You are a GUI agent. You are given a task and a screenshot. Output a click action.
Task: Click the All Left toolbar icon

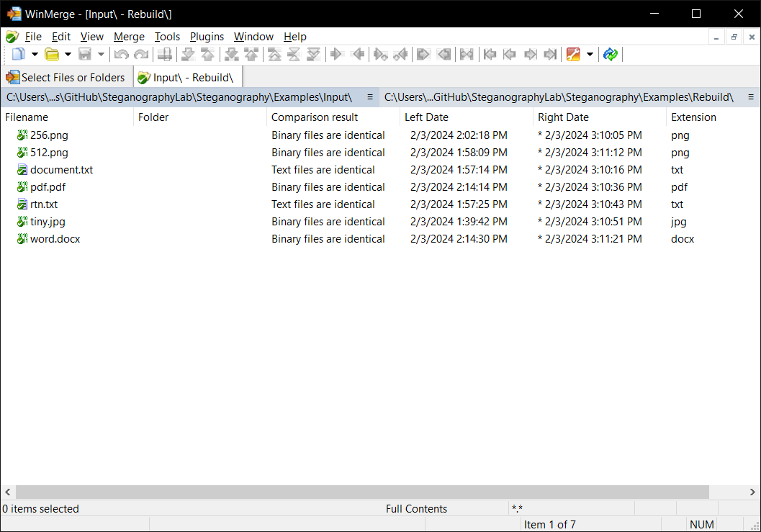pyautogui.click(x=443, y=55)
